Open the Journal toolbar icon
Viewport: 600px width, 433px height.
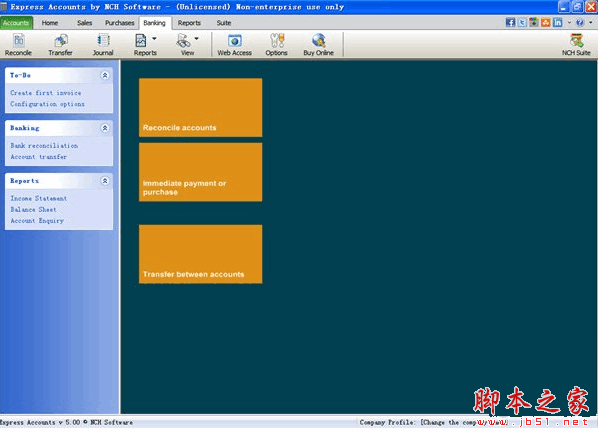pos(103,45)
